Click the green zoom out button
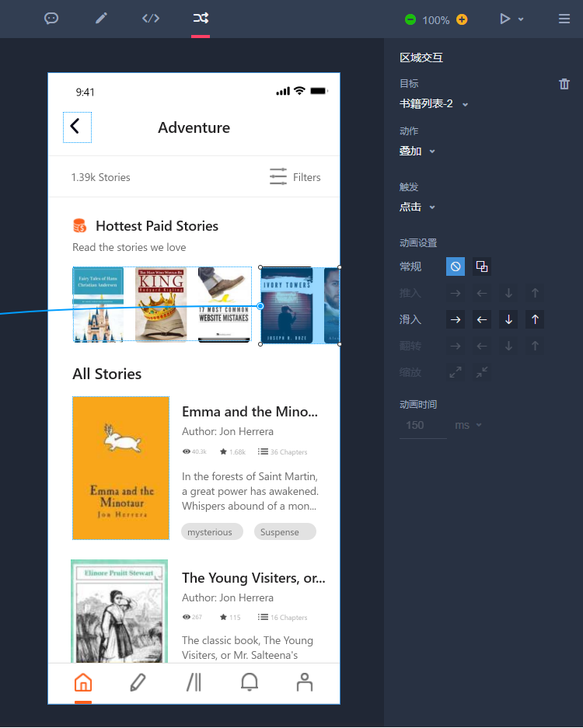The width and height of the screenshot is (583, 728). coord(410,19)
